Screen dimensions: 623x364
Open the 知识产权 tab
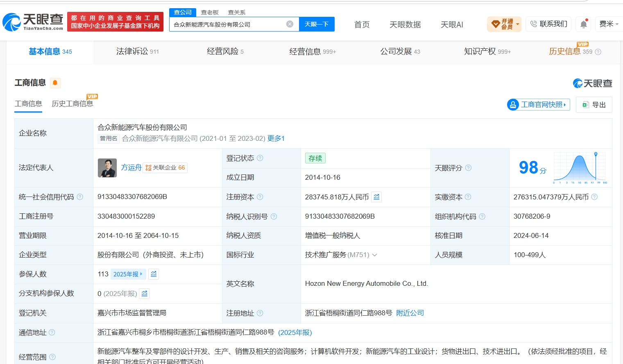pyautogui.click(x=487, y=52)
